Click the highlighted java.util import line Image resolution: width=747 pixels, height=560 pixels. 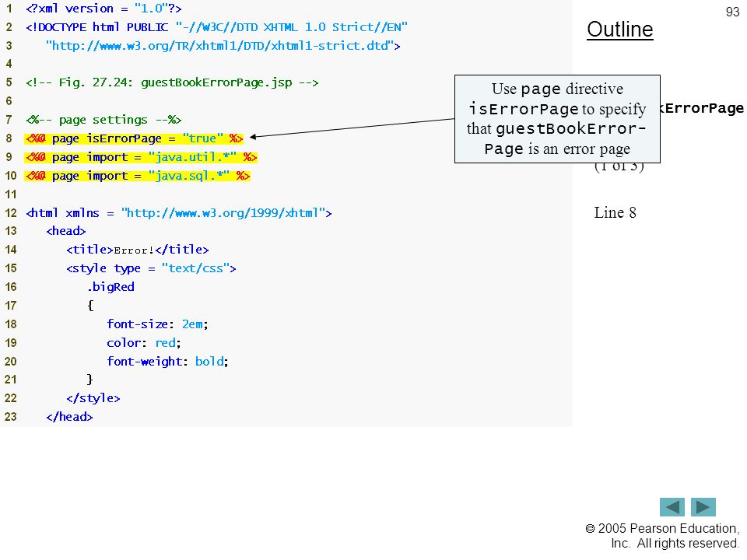141,157
